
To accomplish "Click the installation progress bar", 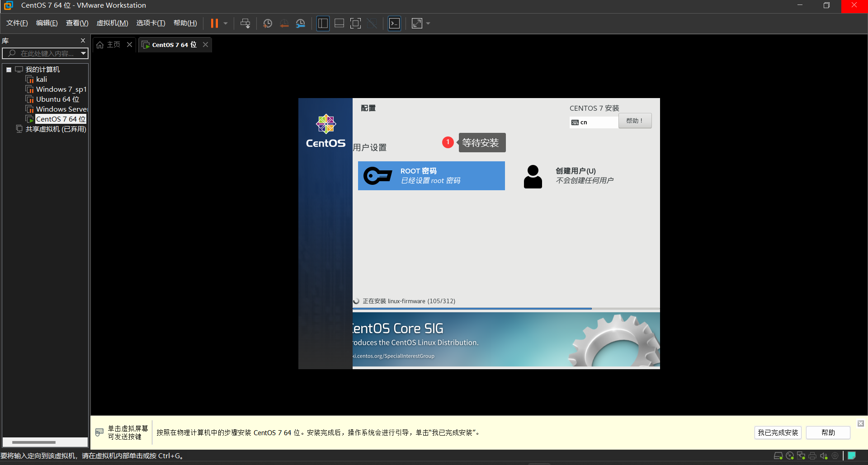I will click(506, 309).
